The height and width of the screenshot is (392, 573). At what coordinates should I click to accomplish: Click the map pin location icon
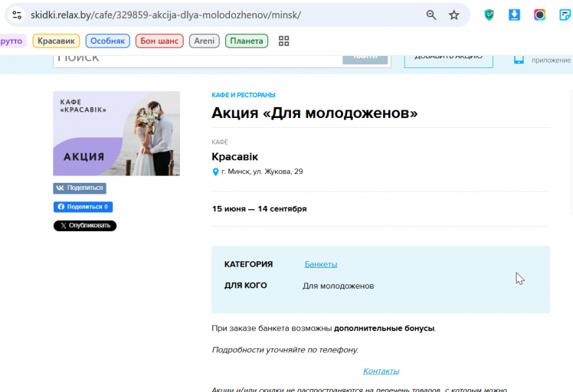(x=215, y=171)
